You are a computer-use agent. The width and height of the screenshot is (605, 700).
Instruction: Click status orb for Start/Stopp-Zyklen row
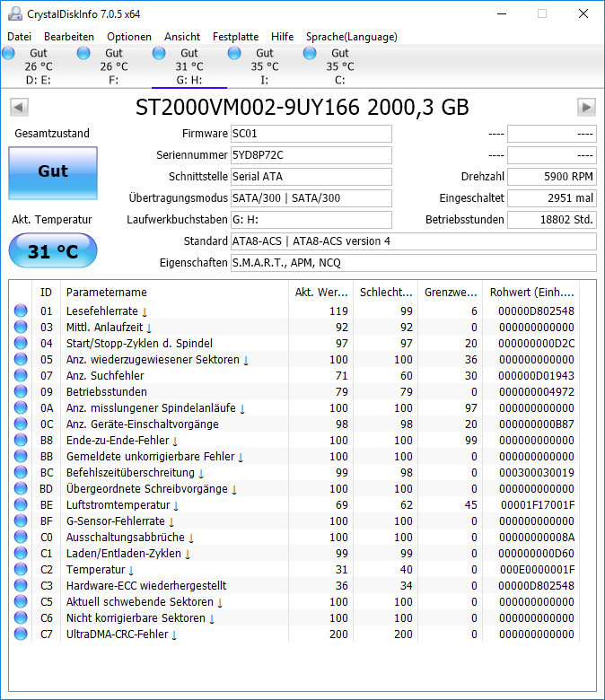21,343
